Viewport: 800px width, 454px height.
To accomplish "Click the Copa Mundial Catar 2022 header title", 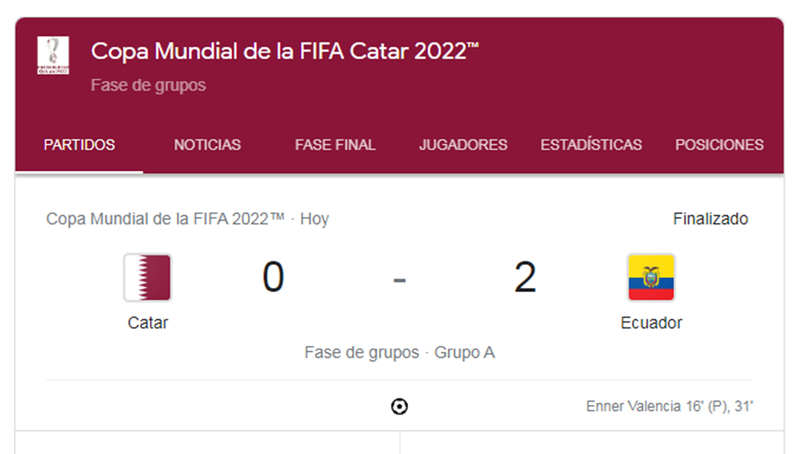I will click(285, 51).
